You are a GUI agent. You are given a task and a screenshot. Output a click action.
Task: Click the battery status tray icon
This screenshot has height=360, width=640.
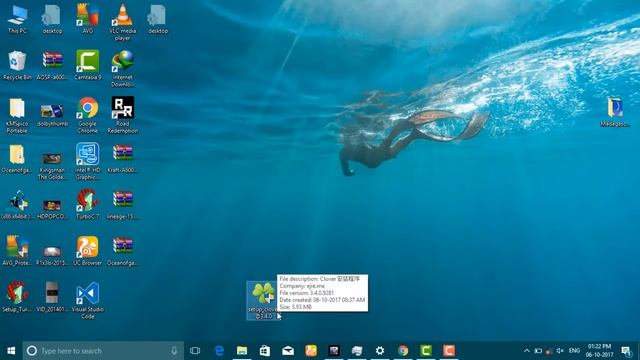[x=538, y=351]
